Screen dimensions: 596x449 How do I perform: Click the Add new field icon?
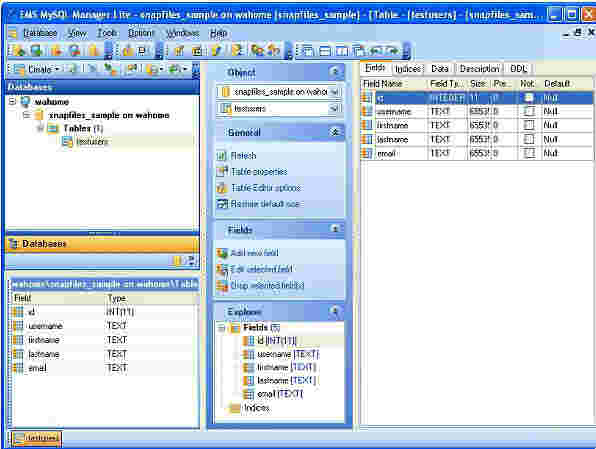222,253
